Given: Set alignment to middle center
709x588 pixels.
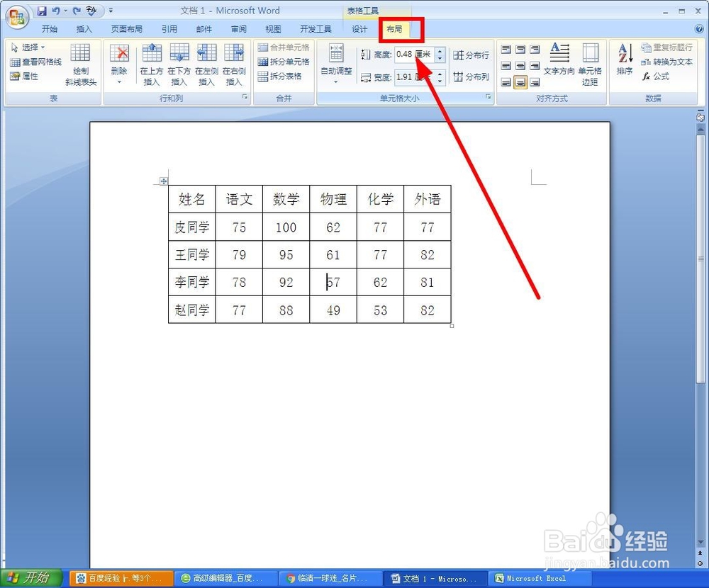Looking at the screenshot, I should pyautogui.click(x=520, y=66).
